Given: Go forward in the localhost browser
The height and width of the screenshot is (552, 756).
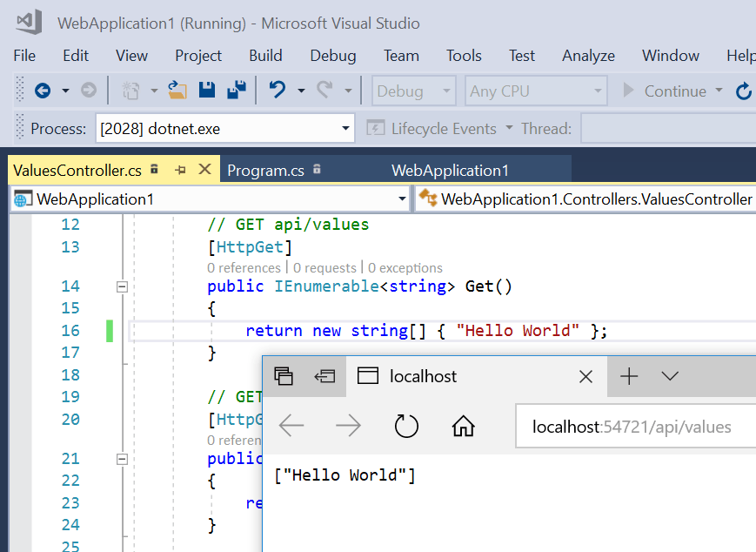Looking at the screenshot, I should (348, 426).
